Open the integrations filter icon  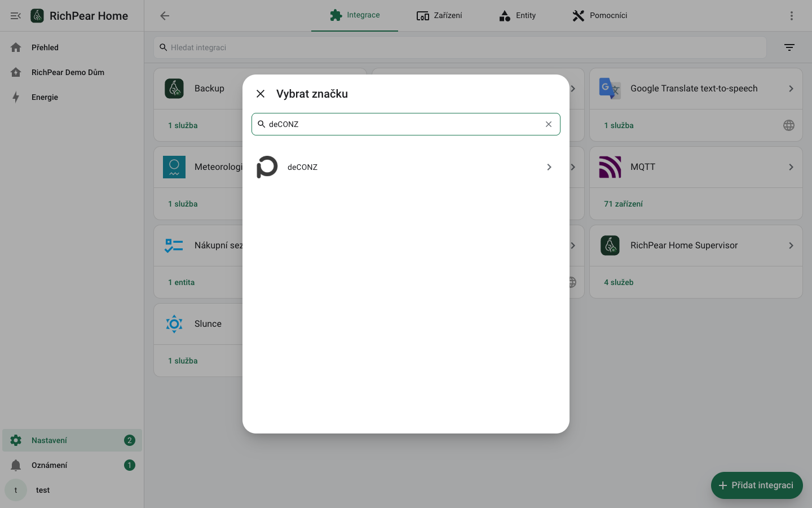click(789, 47)
